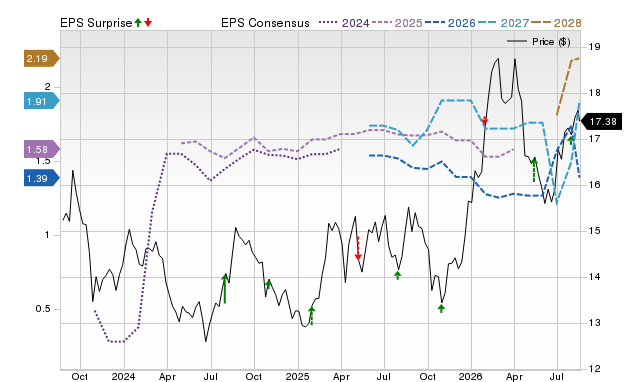Click the 0.5 label on the EPS axis
This screenshot has height=382, width=640.
(43, 309)
